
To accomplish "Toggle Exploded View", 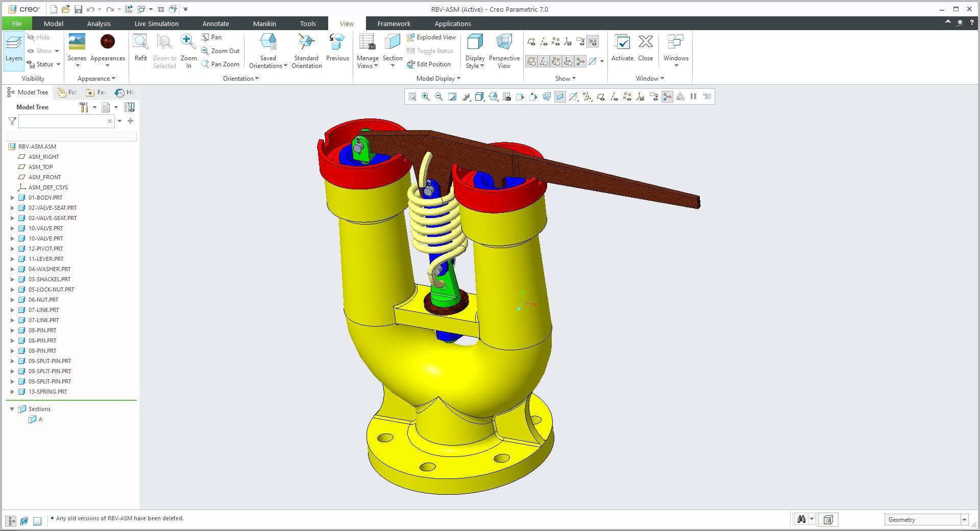I will [431, 37].
